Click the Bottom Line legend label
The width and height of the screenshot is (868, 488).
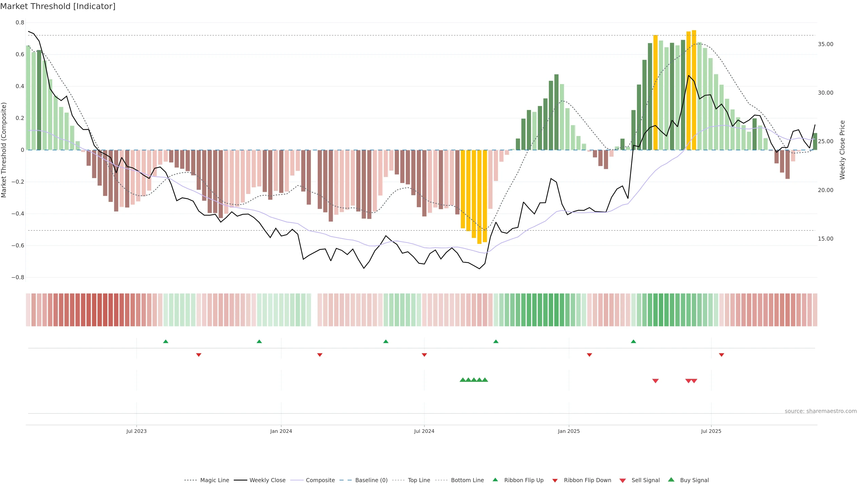point(467,480)
